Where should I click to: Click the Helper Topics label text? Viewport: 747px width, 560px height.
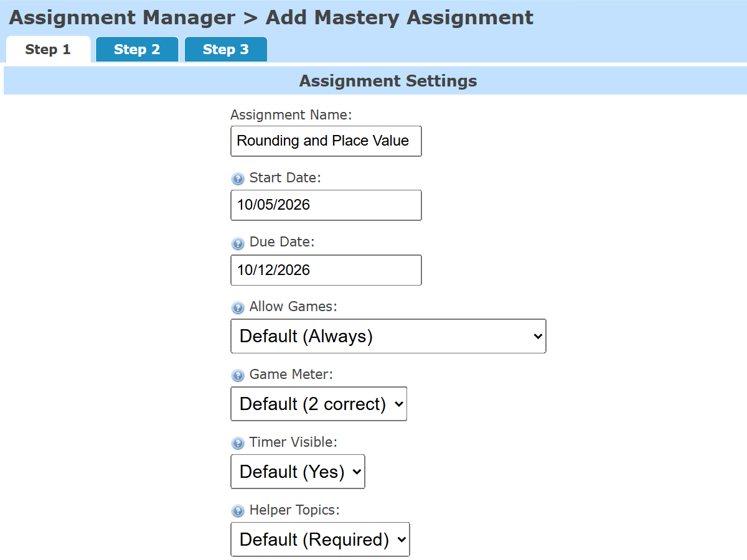tap(295, 510)
